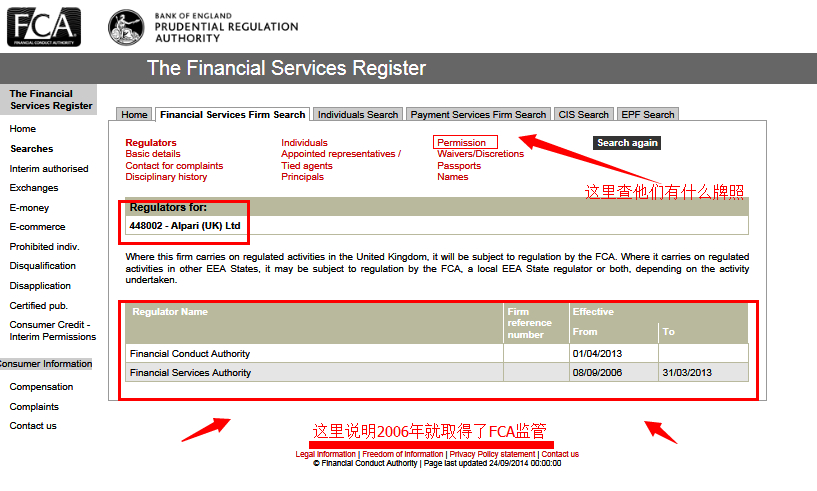Go to the CIS Search tab
The image size is (817, 491).
tap(584, 114)
